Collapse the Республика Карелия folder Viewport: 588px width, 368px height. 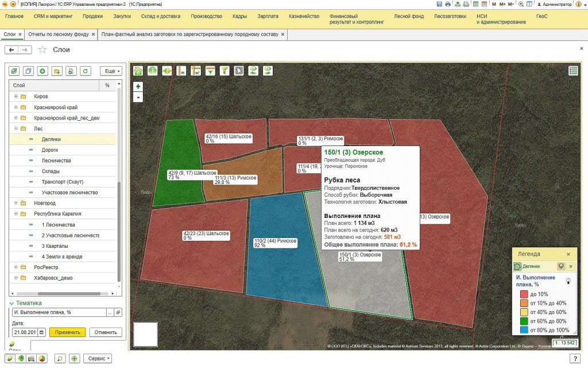[x=16, y=214]
